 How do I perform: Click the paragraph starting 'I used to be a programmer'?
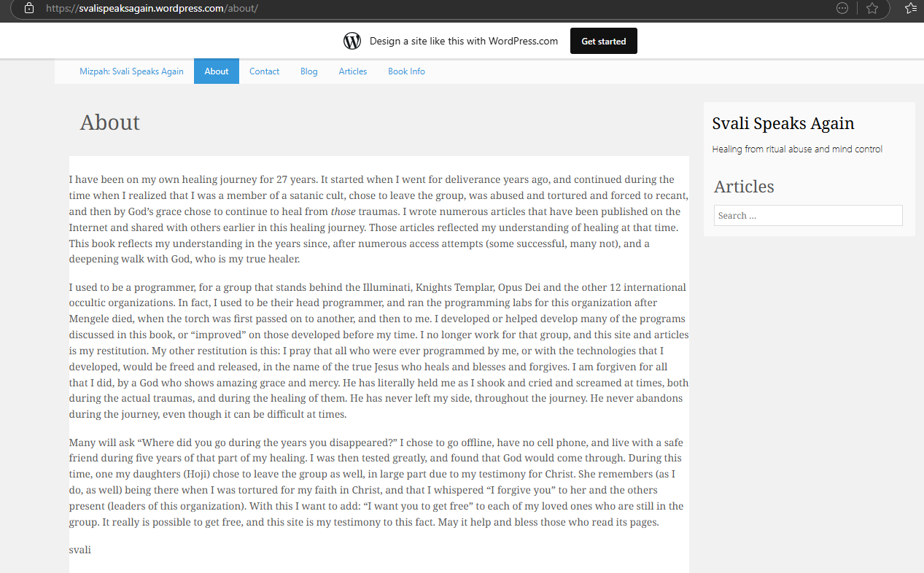click(x=378, y=351)
